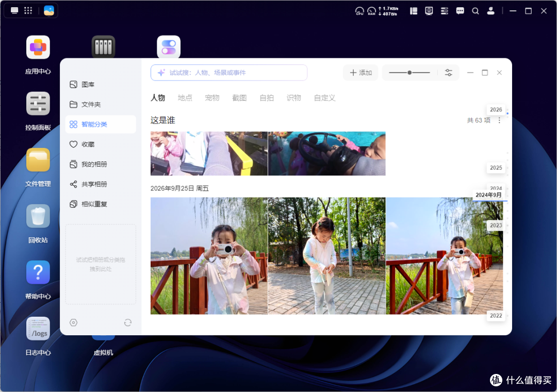Open girl on bridge distant photo
Viewport: 557px width, 392px height.
(x=445, y=256)
